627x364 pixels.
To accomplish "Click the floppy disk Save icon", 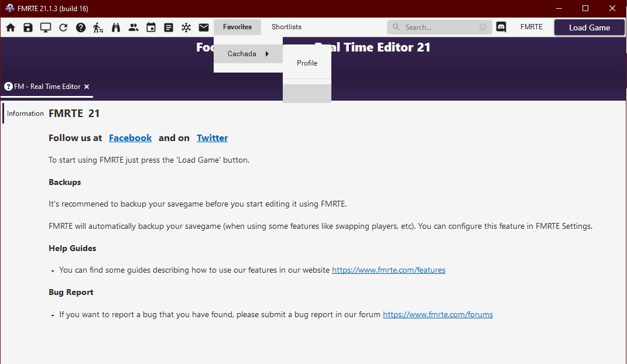I will (28, 27).
